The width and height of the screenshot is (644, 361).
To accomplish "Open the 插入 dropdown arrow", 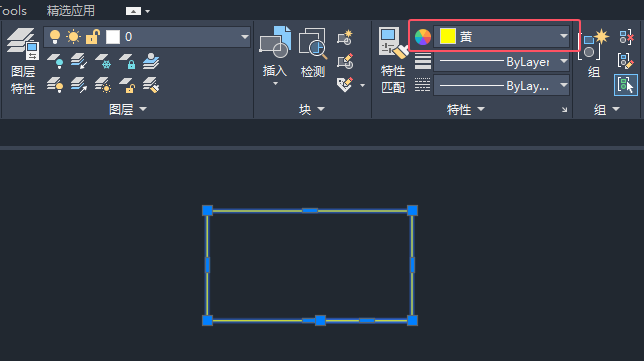I will click(x=275, y=84).
